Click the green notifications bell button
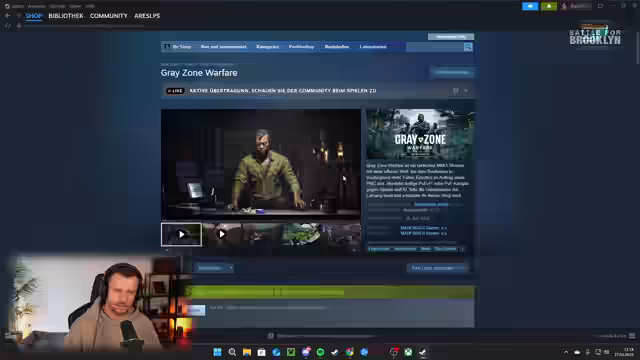640x360 pixels. click(x=549, y=6)
